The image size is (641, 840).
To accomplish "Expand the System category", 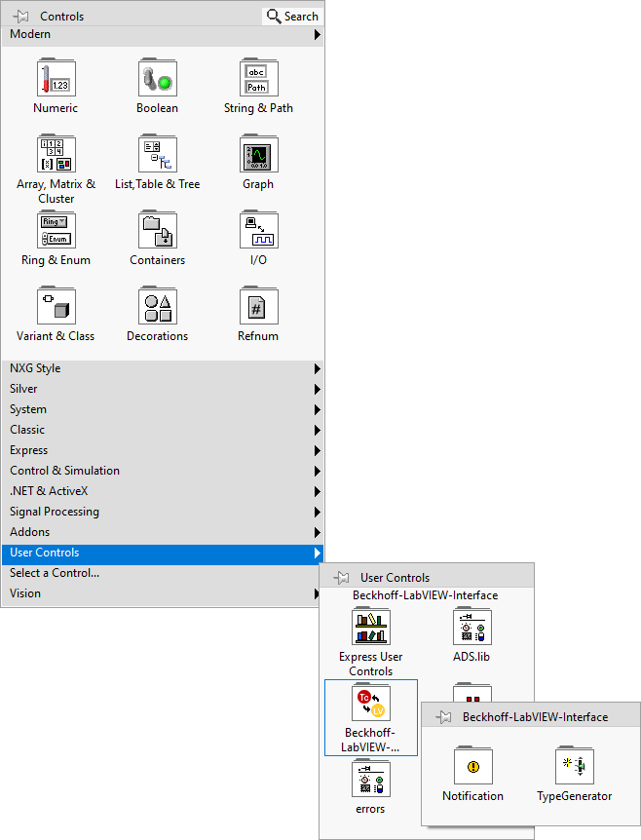I will click(x=163, y=409).
